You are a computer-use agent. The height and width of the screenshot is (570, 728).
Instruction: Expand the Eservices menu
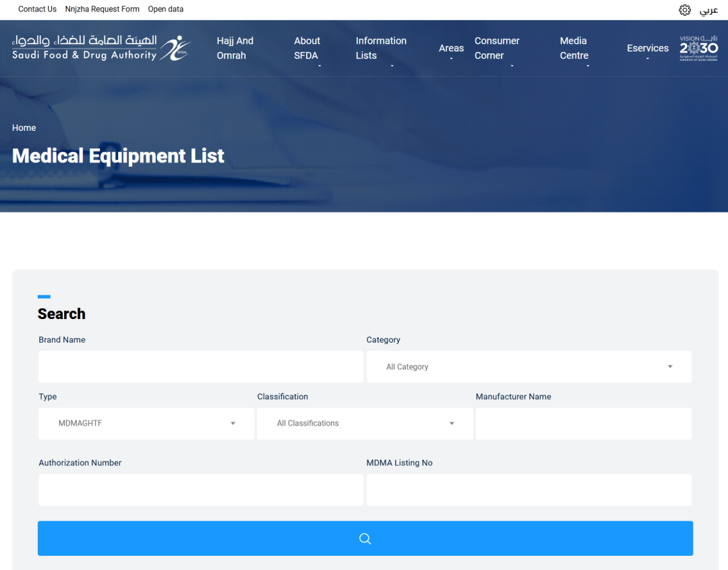click(x=647, y=49)
